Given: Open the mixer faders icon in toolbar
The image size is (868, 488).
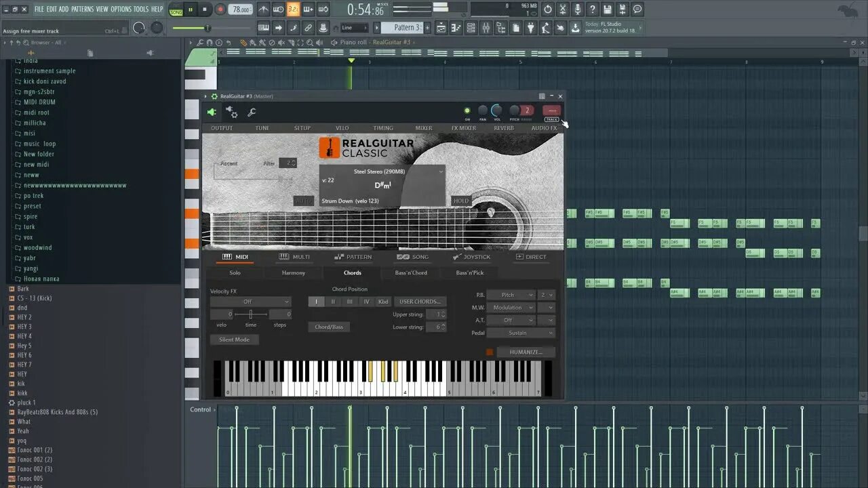Looking at the screenshot, I should click(486, 28).
